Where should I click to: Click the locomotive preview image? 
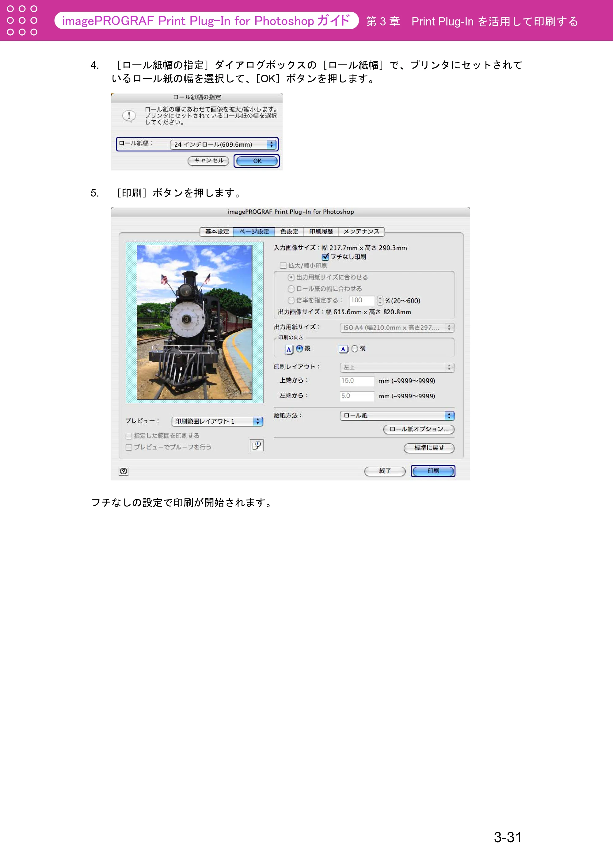(194, 322)
